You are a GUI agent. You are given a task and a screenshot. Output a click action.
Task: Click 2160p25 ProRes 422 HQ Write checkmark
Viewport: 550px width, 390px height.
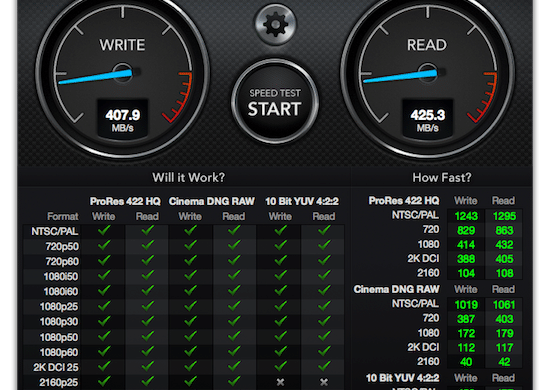pos(104,382)
